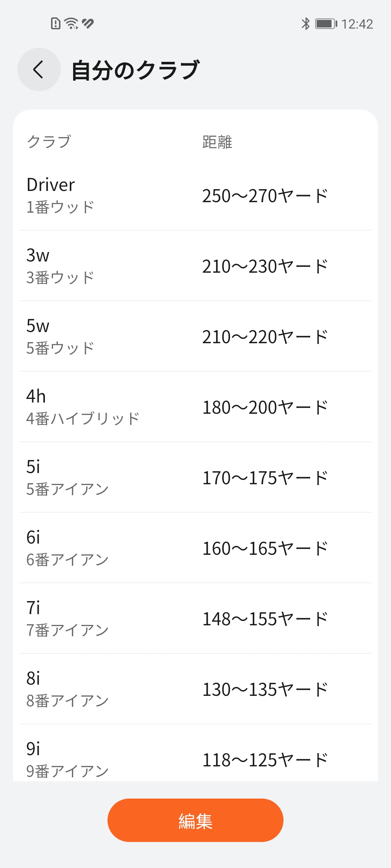Tap the battery indicator icon

(x=326, y=24)
